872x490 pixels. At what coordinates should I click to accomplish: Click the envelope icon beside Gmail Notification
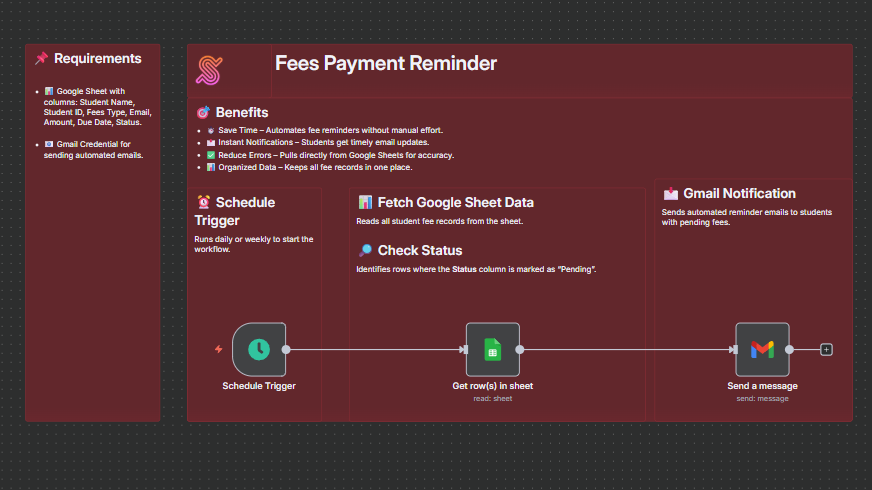(671, 193)
